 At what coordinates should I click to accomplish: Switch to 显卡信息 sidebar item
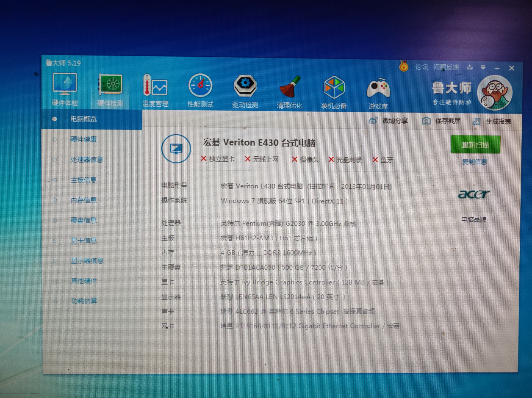pos(83,240)
